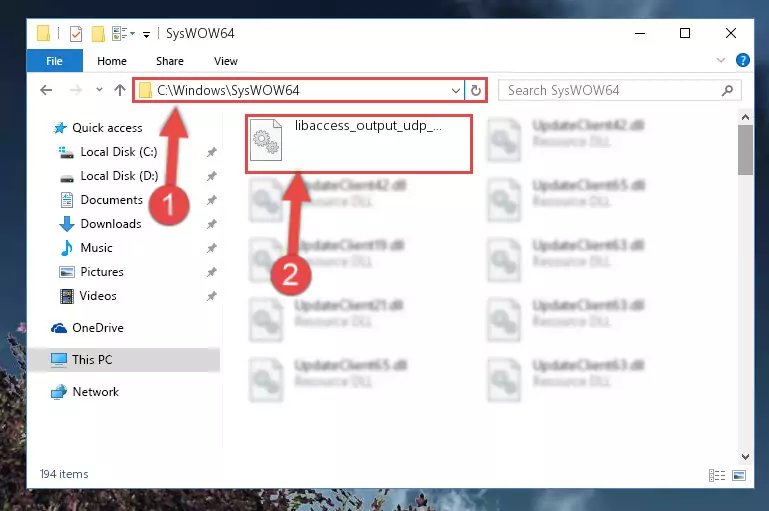Select the libaccess_output_udp_ DLL file icon
The width and height of the screenshot is (769, 511).
click(x=266, y=140)
